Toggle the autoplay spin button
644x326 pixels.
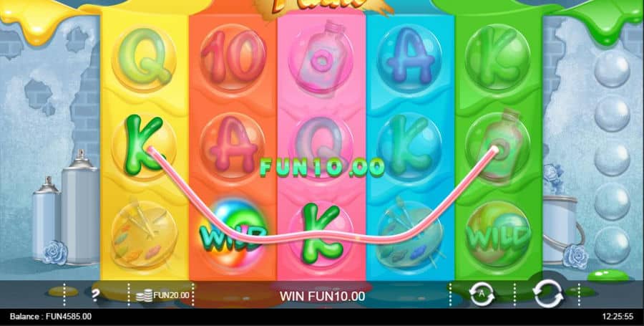coord(482,294)
